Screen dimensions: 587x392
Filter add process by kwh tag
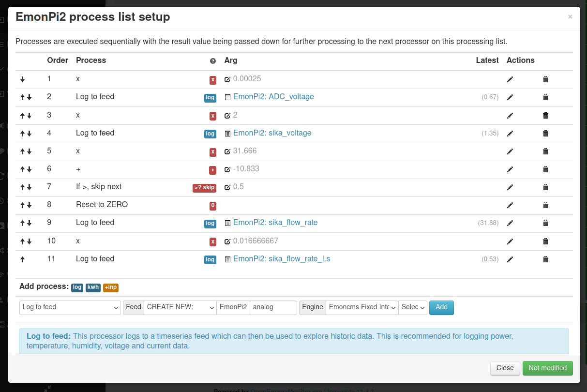pyautogui.click(x=93, y=287)
